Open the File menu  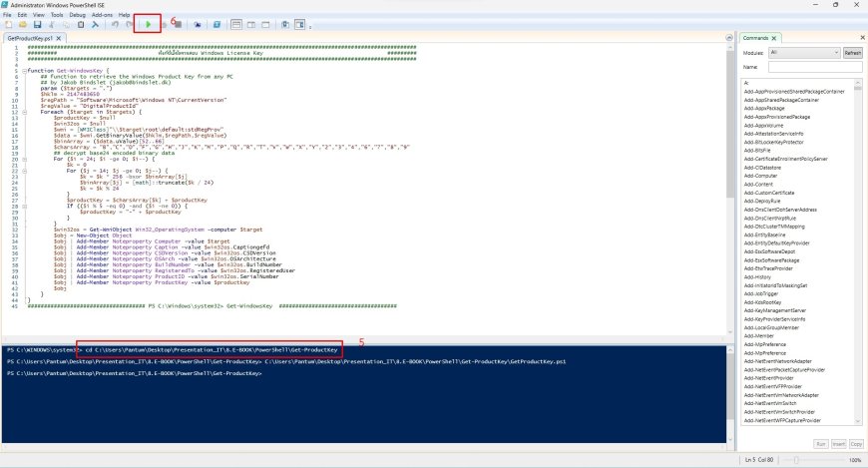(x=7, y=15)
